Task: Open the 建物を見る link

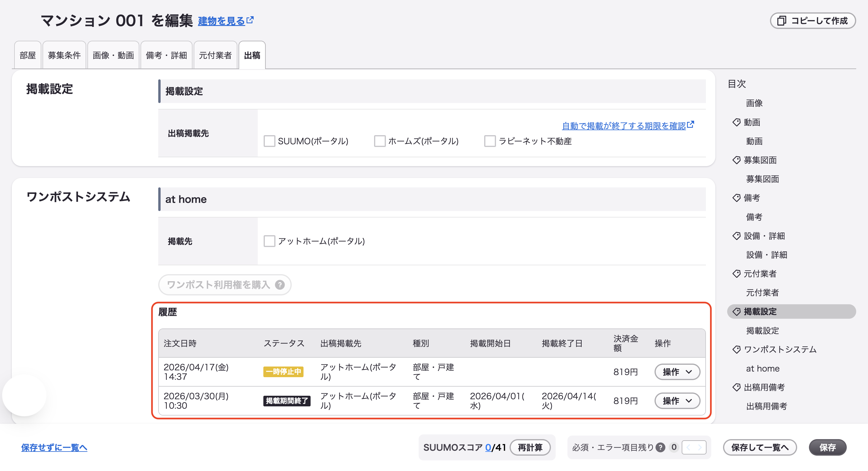Action: coord(221,21)
